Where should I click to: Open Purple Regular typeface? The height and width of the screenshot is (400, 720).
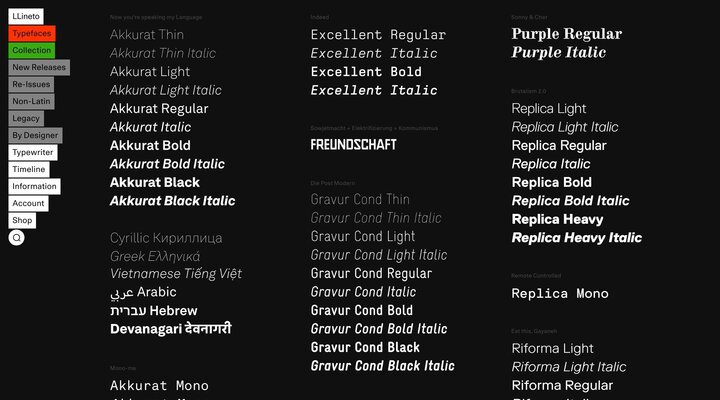(566, 34)
